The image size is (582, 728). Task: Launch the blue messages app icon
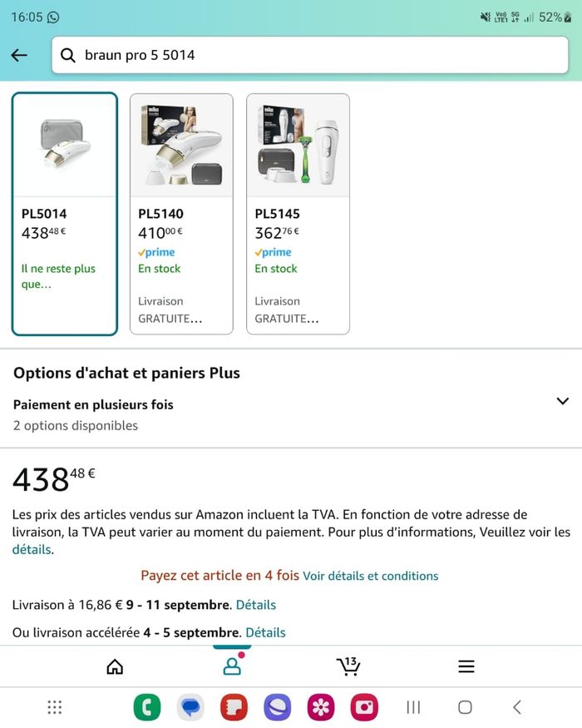(190, 707)
